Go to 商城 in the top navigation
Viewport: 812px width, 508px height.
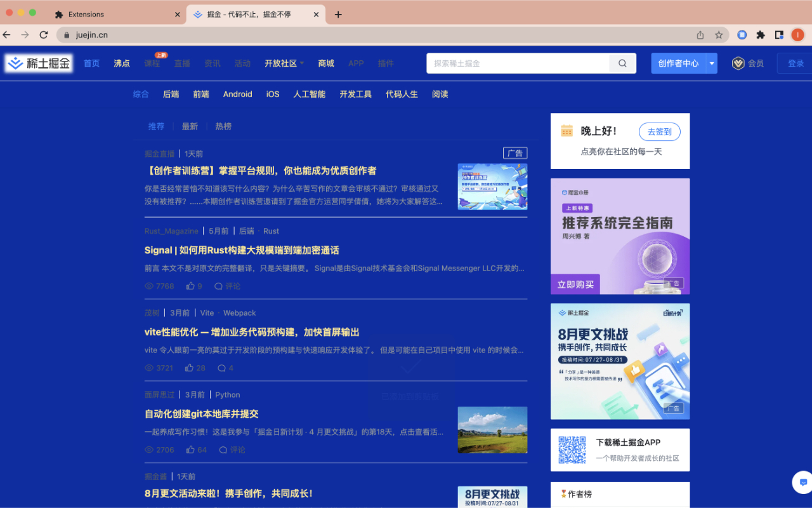point(326,63)
